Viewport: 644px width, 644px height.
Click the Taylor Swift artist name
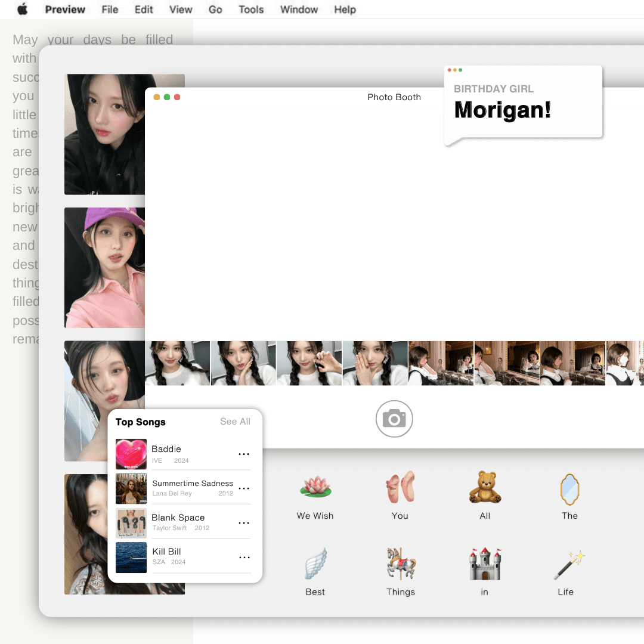[x=169, y=528]
